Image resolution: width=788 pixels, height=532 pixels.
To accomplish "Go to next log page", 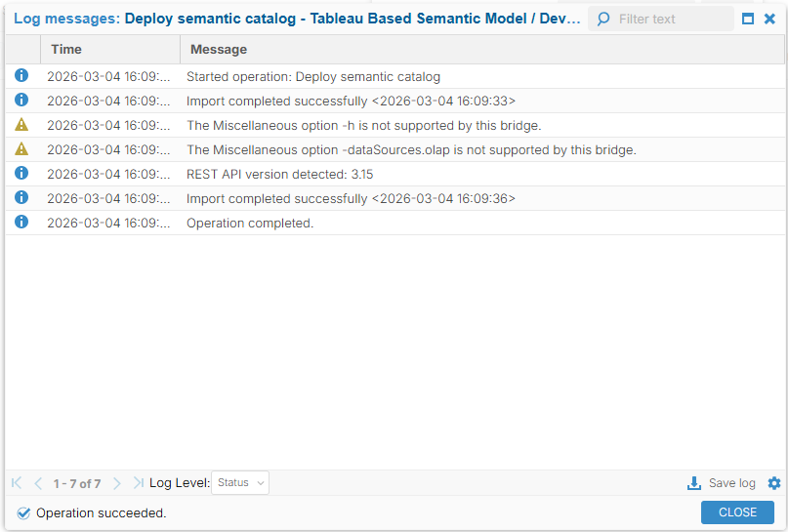I will pyautogui.click(x=117, y=483).
